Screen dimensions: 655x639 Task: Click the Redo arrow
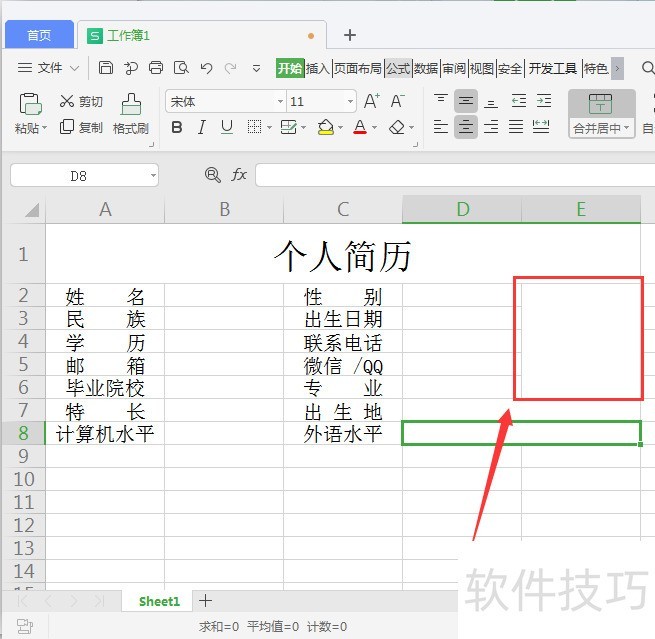[231, 68]
